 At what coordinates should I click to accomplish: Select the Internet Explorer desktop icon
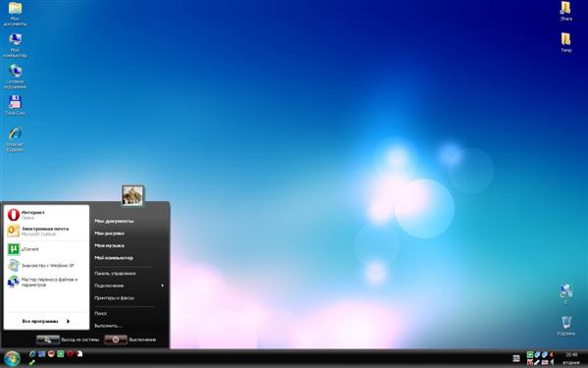(15, 139)
